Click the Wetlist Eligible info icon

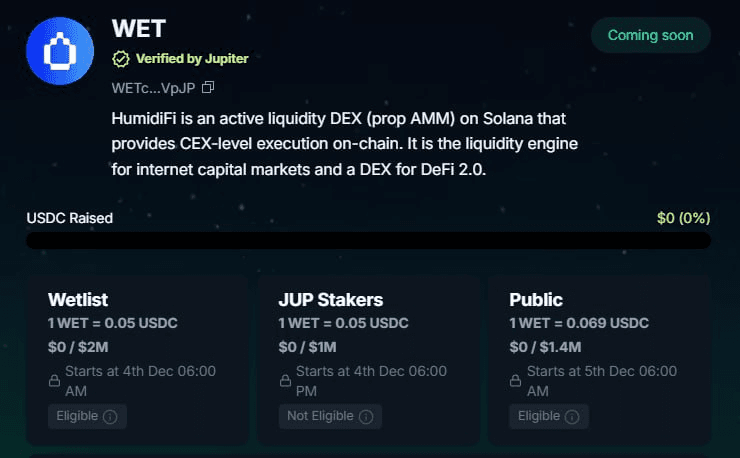[110, 416]
